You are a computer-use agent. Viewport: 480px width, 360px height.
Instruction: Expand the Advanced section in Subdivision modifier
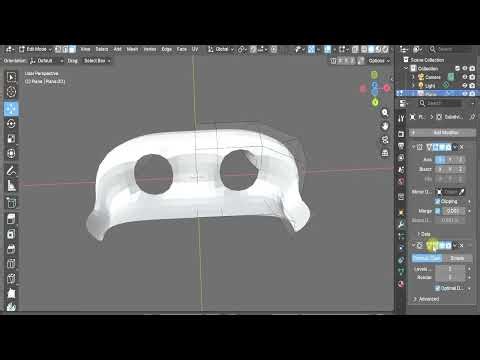pos(426,299)
